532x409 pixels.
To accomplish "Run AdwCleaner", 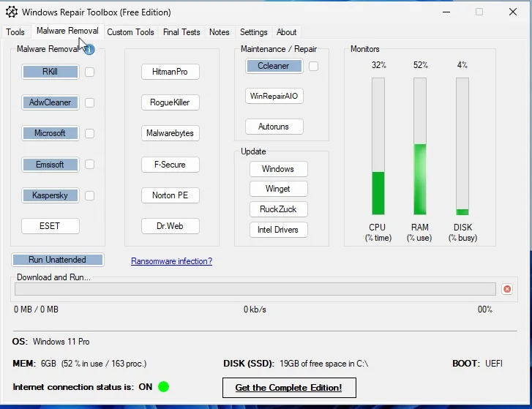I will [x=50, y=102].
